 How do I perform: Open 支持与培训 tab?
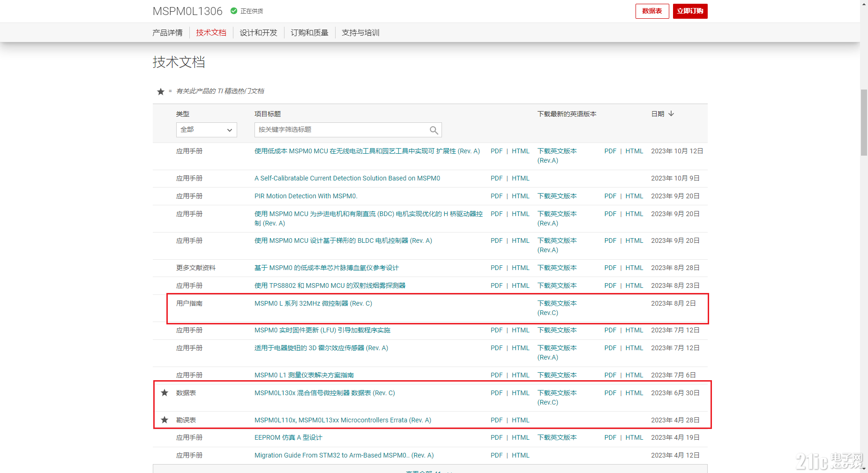click(x=360, y=33)
